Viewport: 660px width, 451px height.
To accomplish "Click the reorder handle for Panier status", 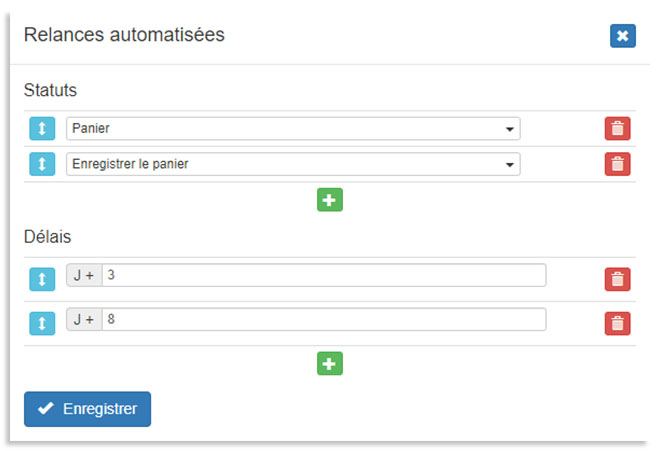I will click(x=42, y=129).
